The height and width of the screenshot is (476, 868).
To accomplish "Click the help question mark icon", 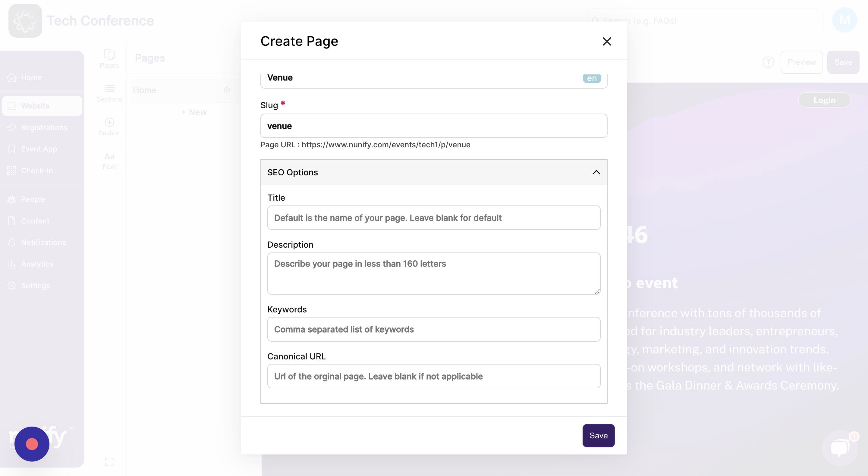I will pyautogui.click(x=768, y=62).
